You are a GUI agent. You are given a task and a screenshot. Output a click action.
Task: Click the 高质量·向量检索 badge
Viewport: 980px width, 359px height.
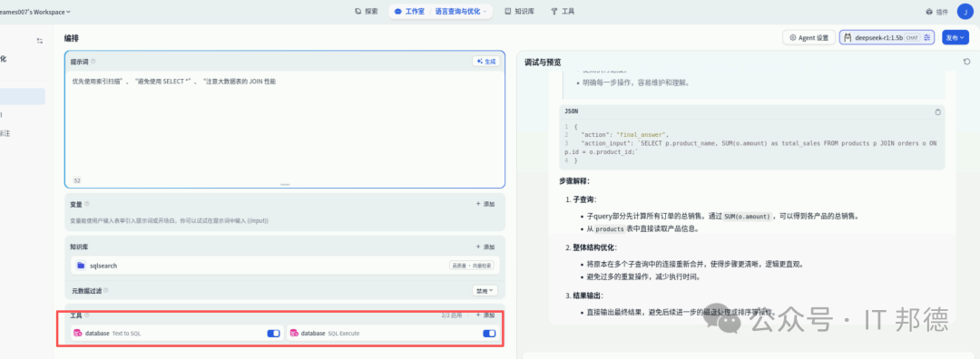click(471, 266)
